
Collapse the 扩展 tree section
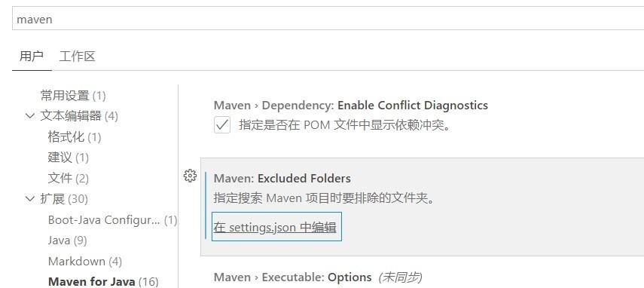coord(29,199)
